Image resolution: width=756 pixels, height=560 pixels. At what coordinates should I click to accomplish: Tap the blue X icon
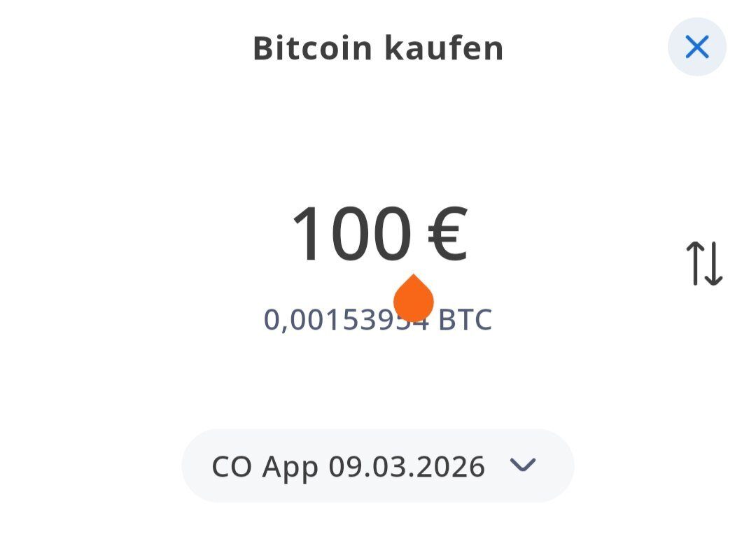[x=696, y=47]
